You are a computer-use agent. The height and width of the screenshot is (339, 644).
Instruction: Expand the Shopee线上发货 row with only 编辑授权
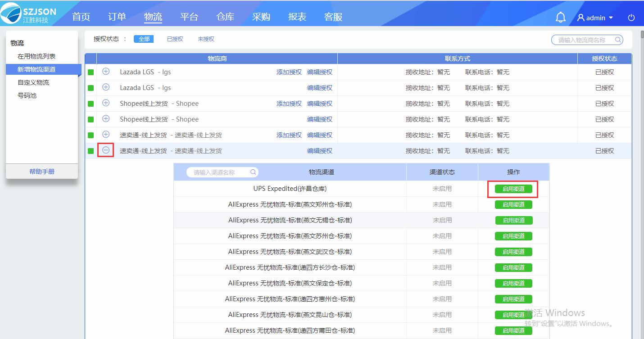tap(106, 119)
